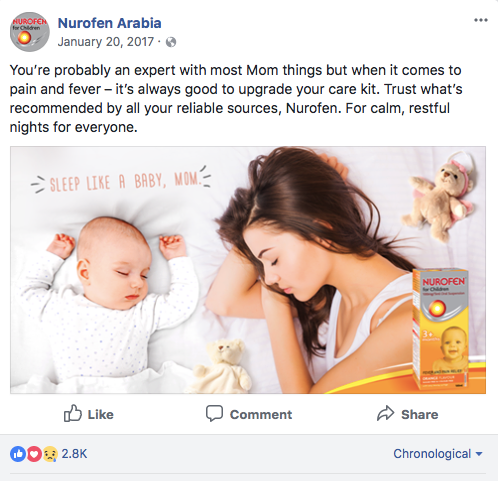Image resolution: width=498 pixels, height=481 pixels.
Task: Click the Nurofen bottle in the image
Action: point(441,328)
